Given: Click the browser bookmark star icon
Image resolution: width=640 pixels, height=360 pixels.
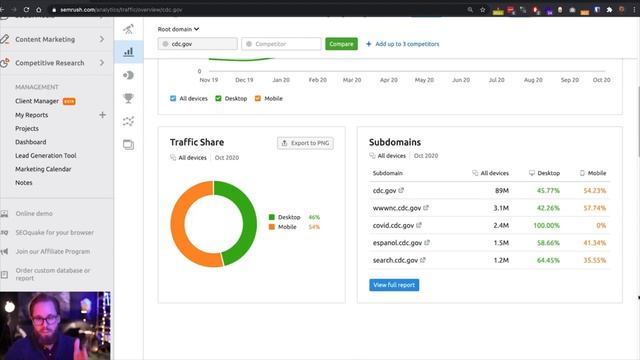Looking at the screenshot, I should click(482, 9).
